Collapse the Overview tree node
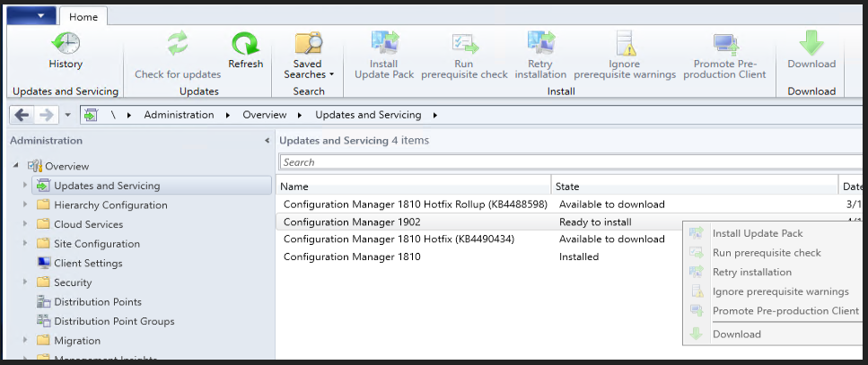868x365 pixels. coord(16,166)
